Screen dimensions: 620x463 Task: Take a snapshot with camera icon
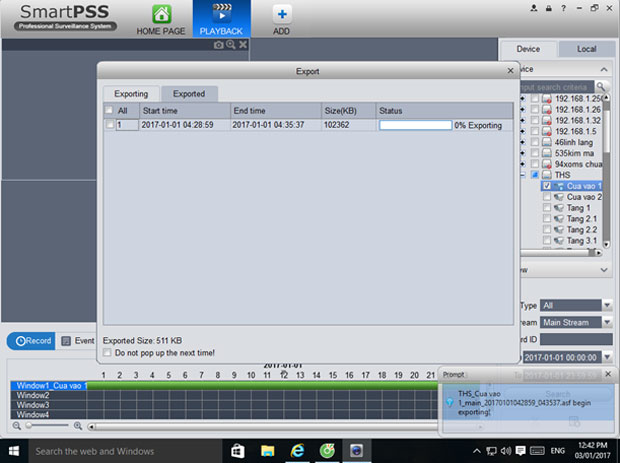click(218, 45)
